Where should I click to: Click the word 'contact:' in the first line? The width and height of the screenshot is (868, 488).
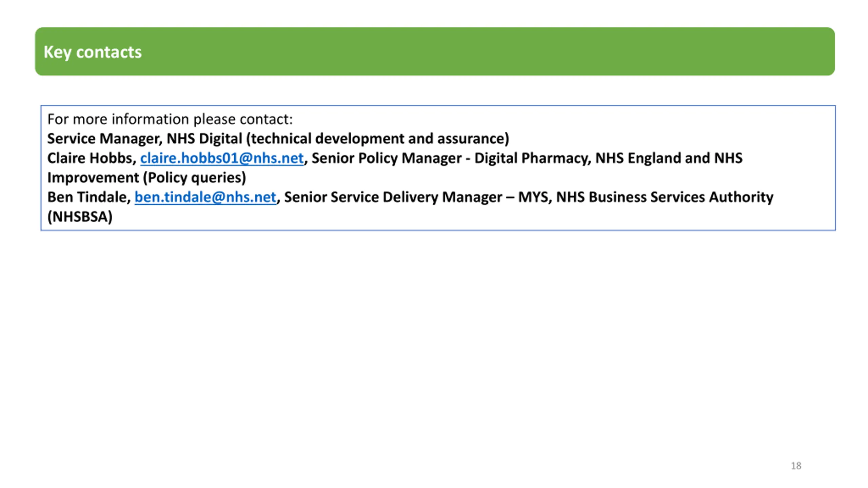point(266,119)
